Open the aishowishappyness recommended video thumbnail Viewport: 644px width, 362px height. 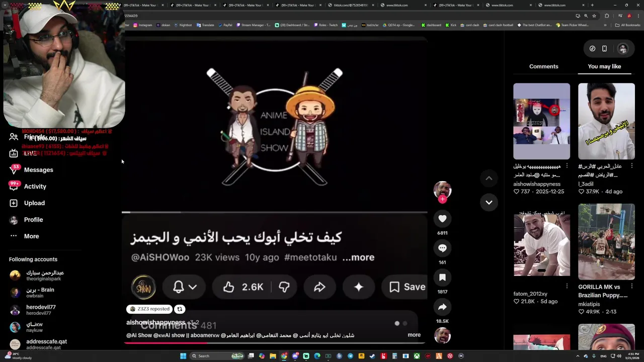tap(541, 121)
